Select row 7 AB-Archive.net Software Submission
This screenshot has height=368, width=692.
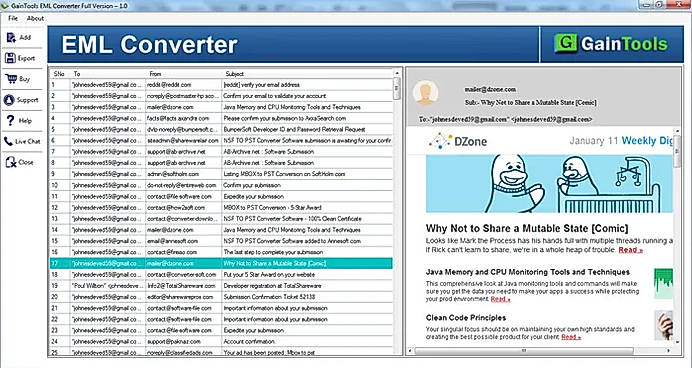point(221,152)
